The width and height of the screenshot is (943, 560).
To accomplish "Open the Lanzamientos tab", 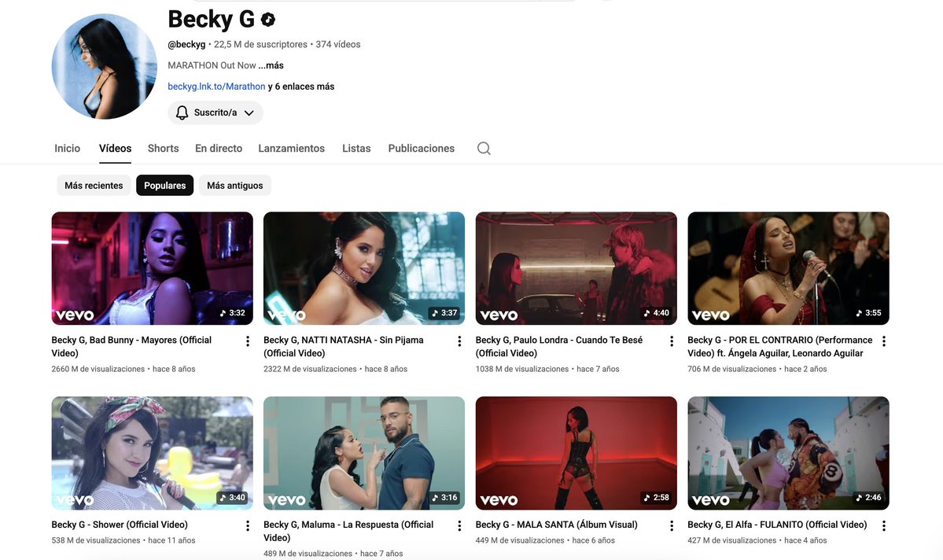I will click(x=291, y=148).
